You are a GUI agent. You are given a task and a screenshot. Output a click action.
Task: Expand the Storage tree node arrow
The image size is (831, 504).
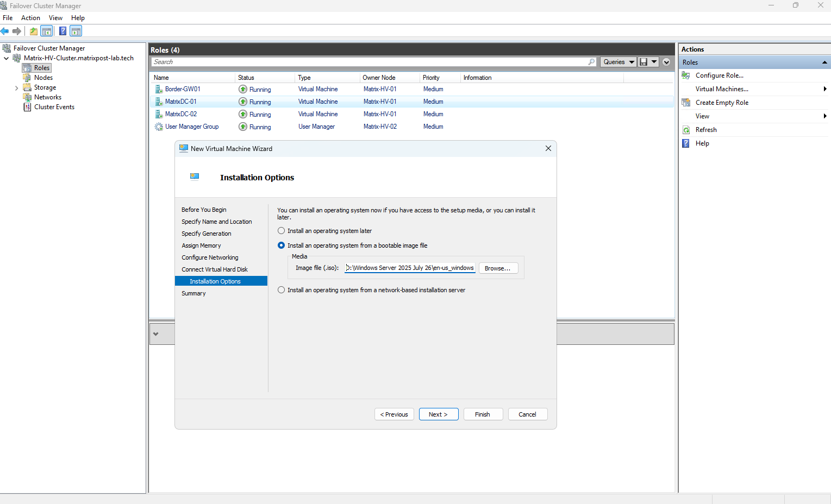pos(16,87)
